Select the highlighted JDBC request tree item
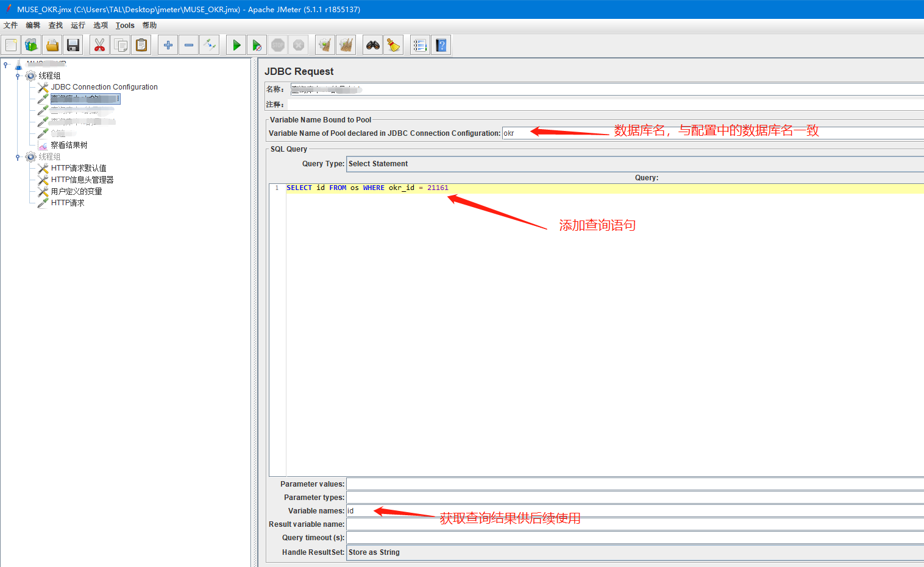 click(85, 99)
